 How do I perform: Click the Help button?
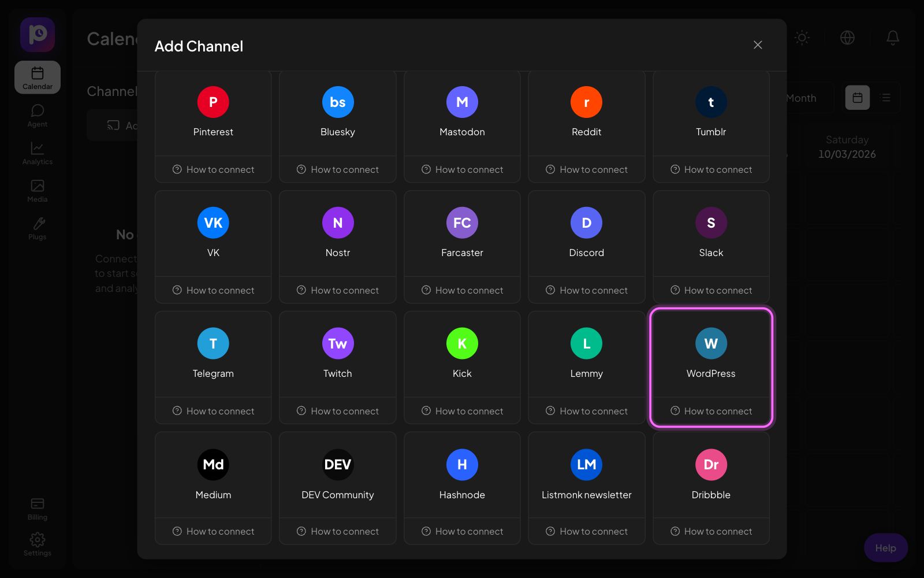[885, 547]
